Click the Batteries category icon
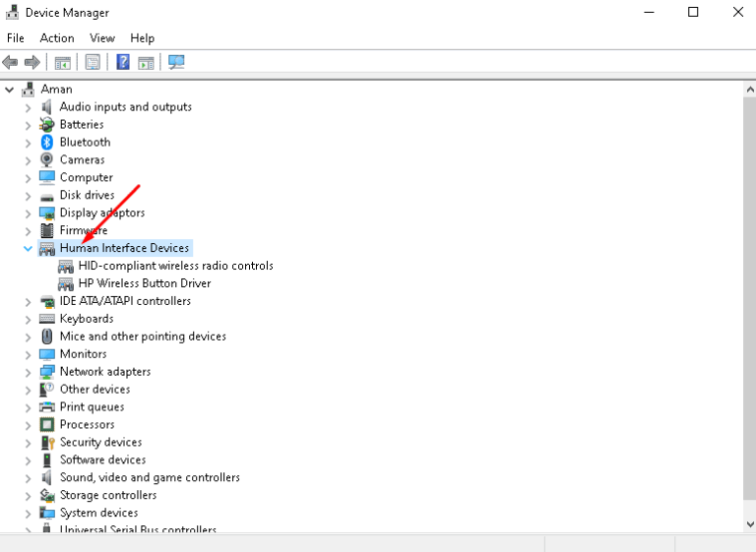Screen dimensions: 756x552 pos(46,124)
